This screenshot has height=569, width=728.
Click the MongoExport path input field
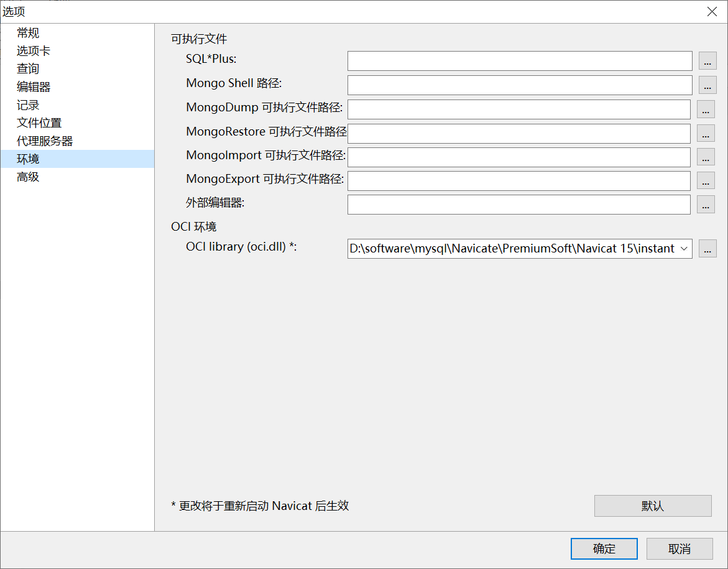pyautogui.click(x=518, y=181)
